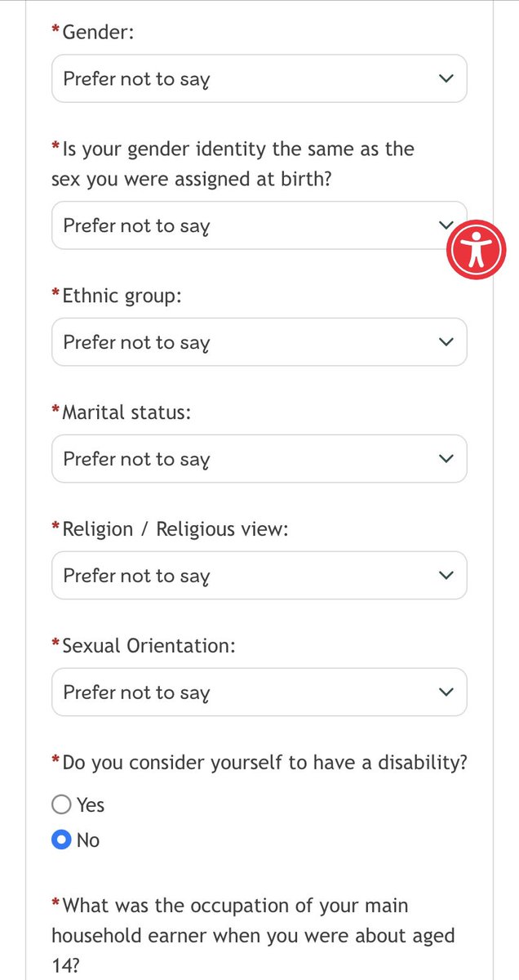Open the Marital status dropdown
Screen dimensions: 519x980
[245, 459]
